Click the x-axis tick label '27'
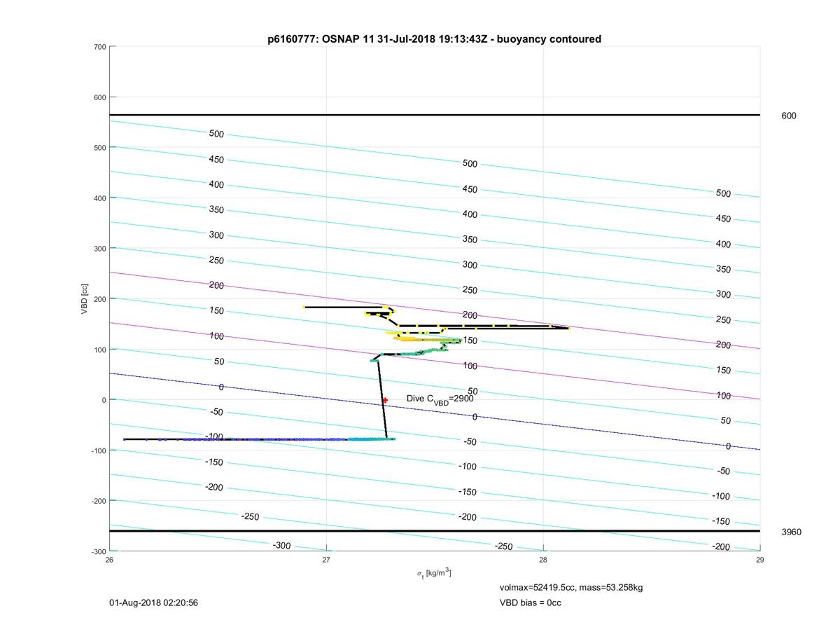 (x=326, y=560)
